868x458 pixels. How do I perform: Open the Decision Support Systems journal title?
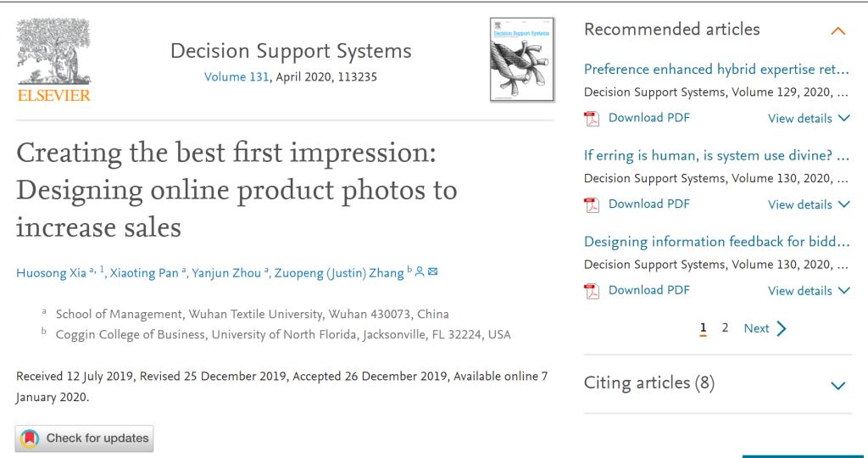click(291, 51)
